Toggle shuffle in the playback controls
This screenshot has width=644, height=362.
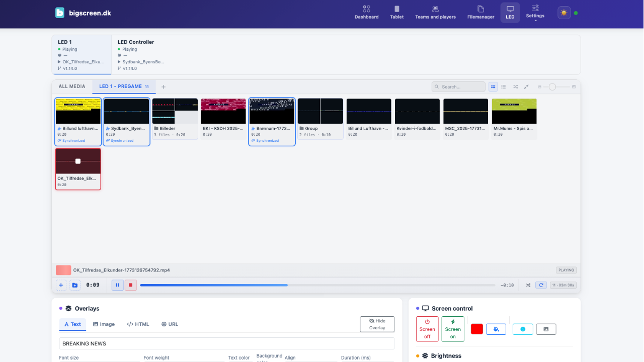pos(528,285)
